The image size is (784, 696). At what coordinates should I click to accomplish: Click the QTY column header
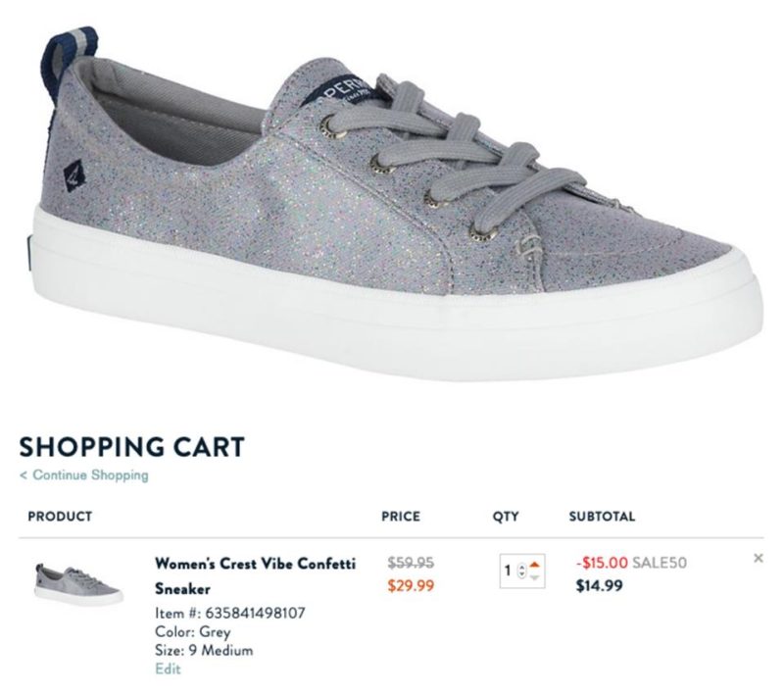pyautogui.click(x=506, y=517)
